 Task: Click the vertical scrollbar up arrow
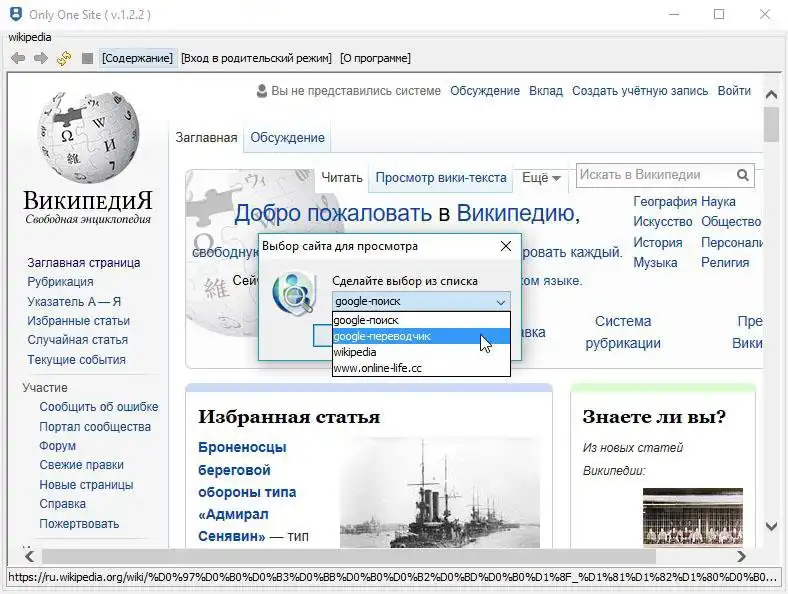[x=771, y=94]
